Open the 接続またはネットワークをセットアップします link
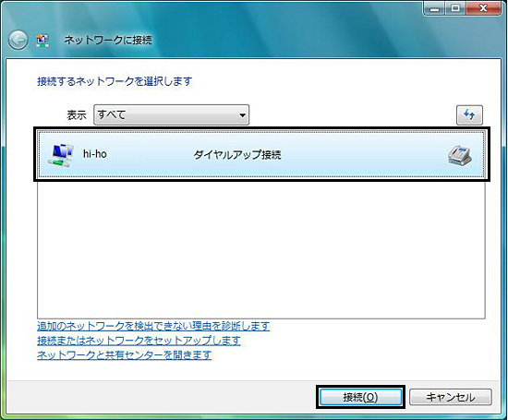Viewport: 508px width, 420px height. coord(139,341)
